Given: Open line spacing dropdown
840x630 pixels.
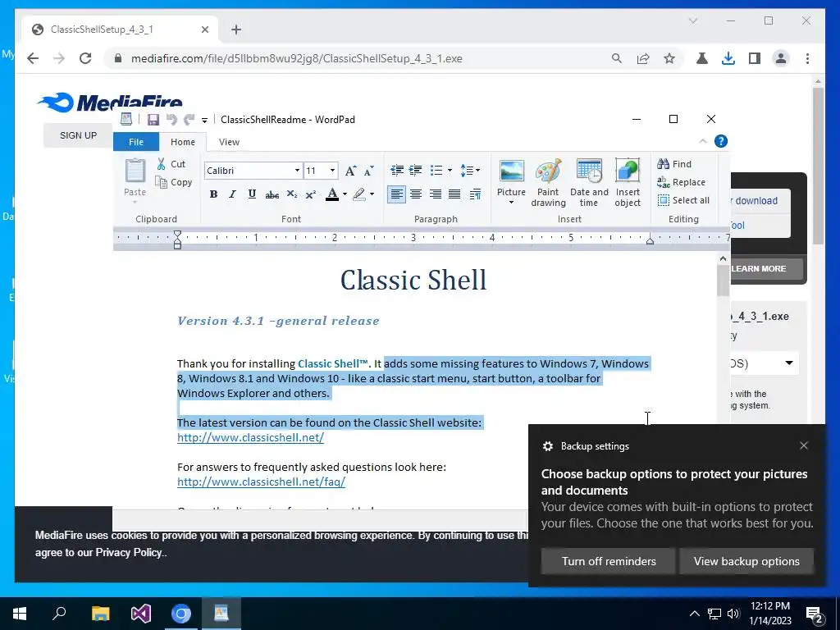Looking at the screenshot, I should pos(470,171).
